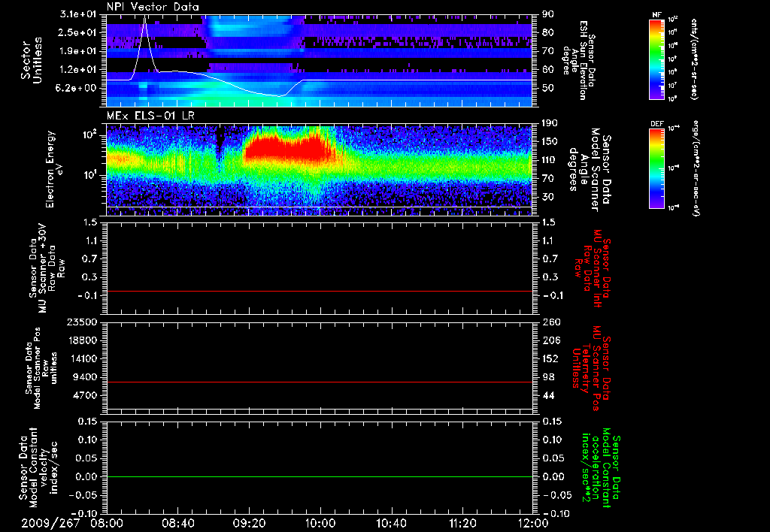
Task: Click the "9400" scanner position tick label
Action: (x=86, y=377)
